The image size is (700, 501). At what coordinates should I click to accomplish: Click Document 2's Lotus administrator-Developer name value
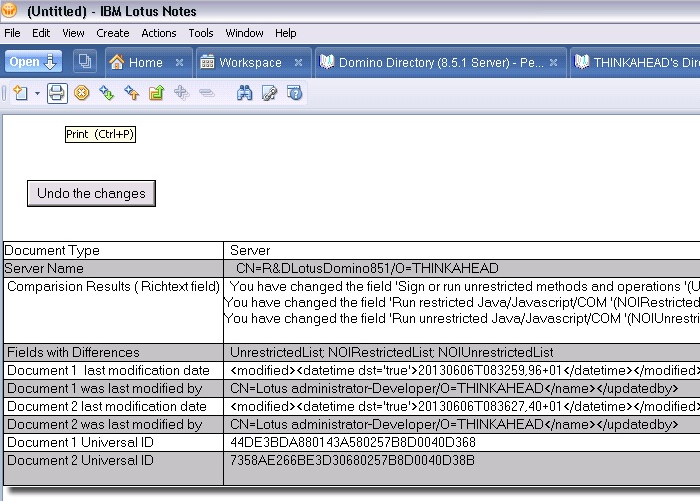454,424
